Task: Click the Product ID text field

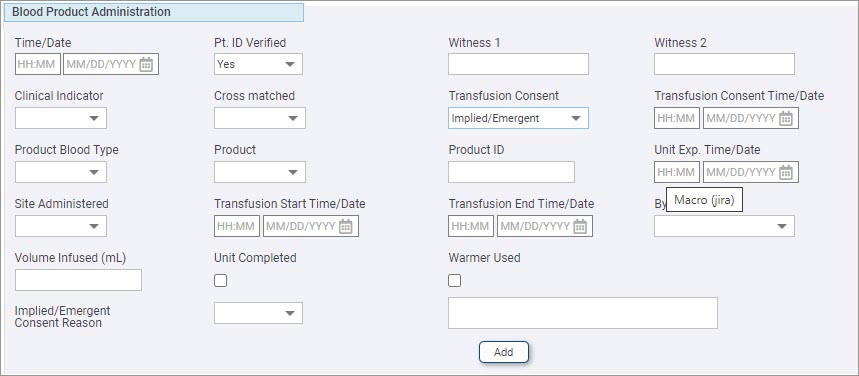Action: pyautogui.click(x=511, y=172)
